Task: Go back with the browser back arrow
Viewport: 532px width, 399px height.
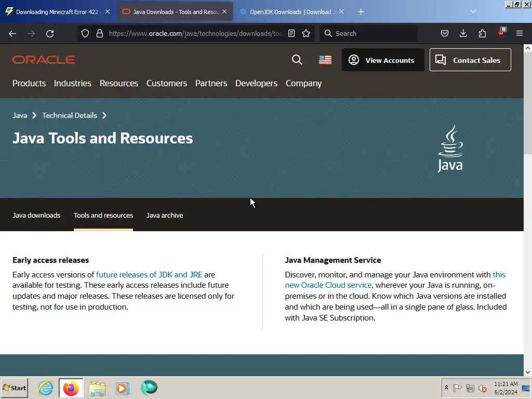Action: point(12,34)
